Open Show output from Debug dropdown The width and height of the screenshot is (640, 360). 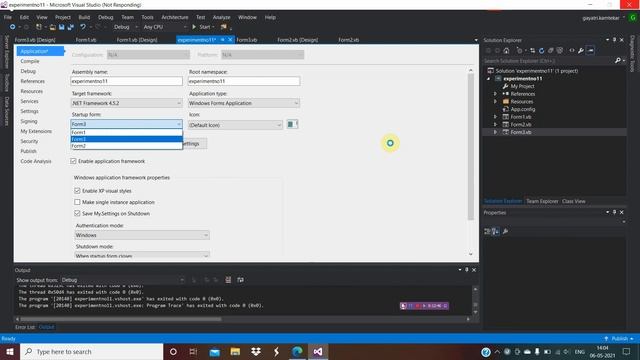(x=122, y=280)
